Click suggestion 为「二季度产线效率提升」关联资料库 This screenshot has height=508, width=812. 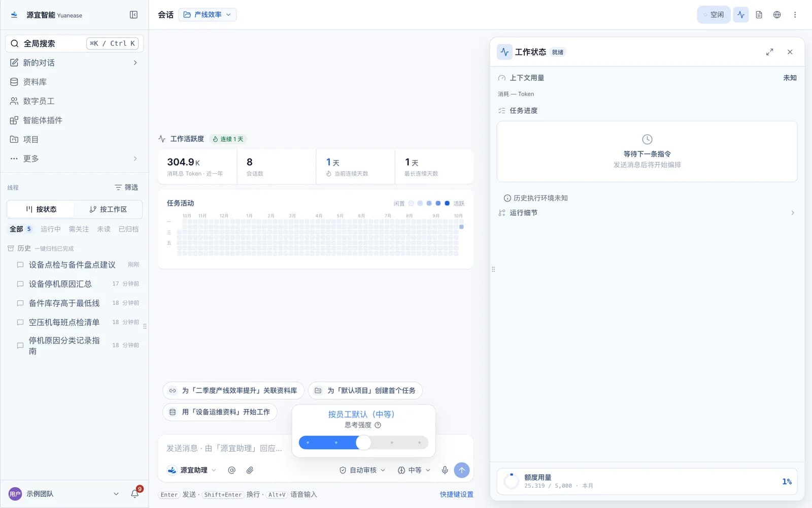pyautogui.click(x=233, y=391)
